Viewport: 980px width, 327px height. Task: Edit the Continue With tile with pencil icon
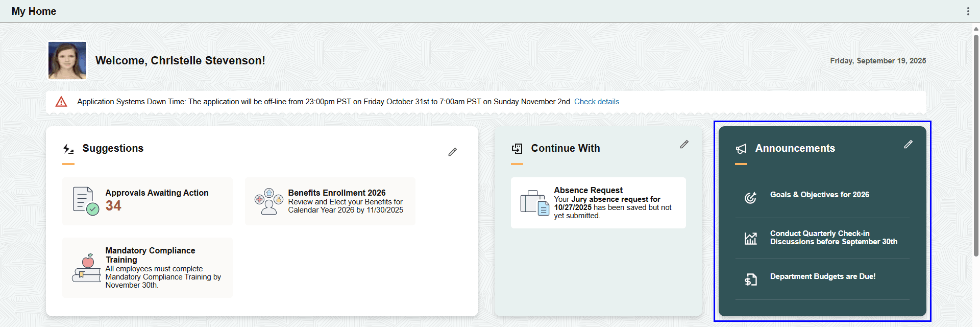click(x=684, y=144)
